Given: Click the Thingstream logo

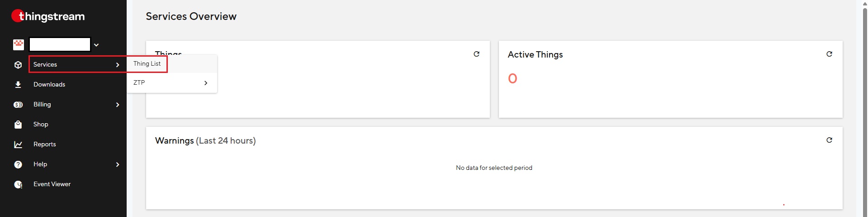Looking at the screenshot, I should (48, 17).
